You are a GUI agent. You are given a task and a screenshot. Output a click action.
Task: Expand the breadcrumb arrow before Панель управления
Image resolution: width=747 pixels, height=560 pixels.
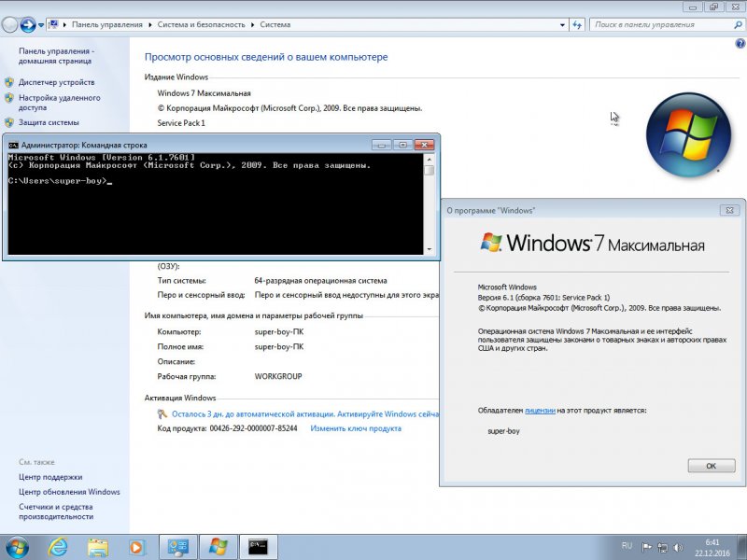[x=64, y=25]
